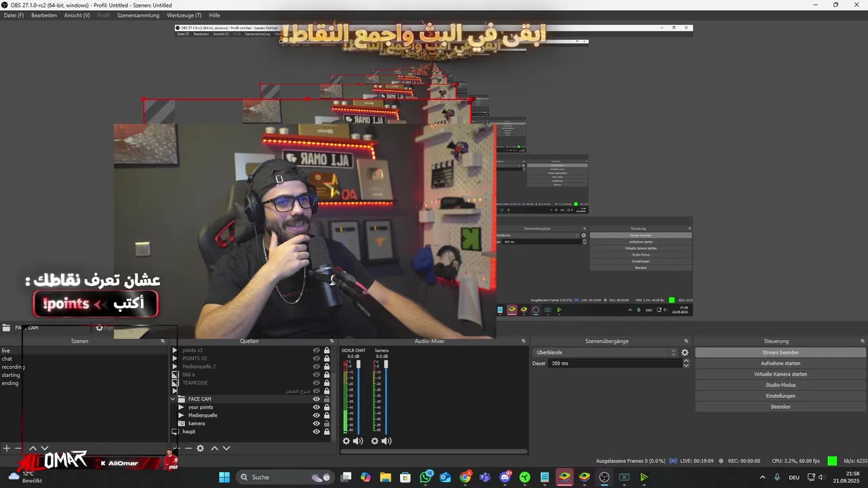
Task: Click the Dauer duration stepper arrows
Action: tap(686, 363)
